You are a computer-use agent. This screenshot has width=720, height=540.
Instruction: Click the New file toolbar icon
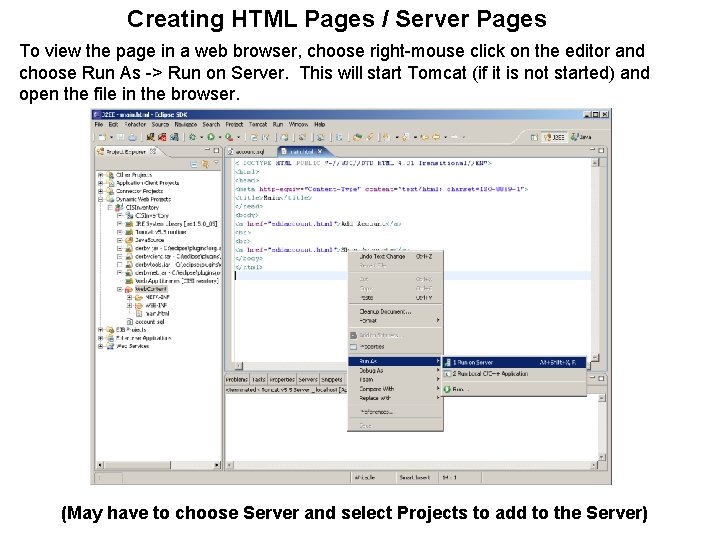[x=102, y=137]
